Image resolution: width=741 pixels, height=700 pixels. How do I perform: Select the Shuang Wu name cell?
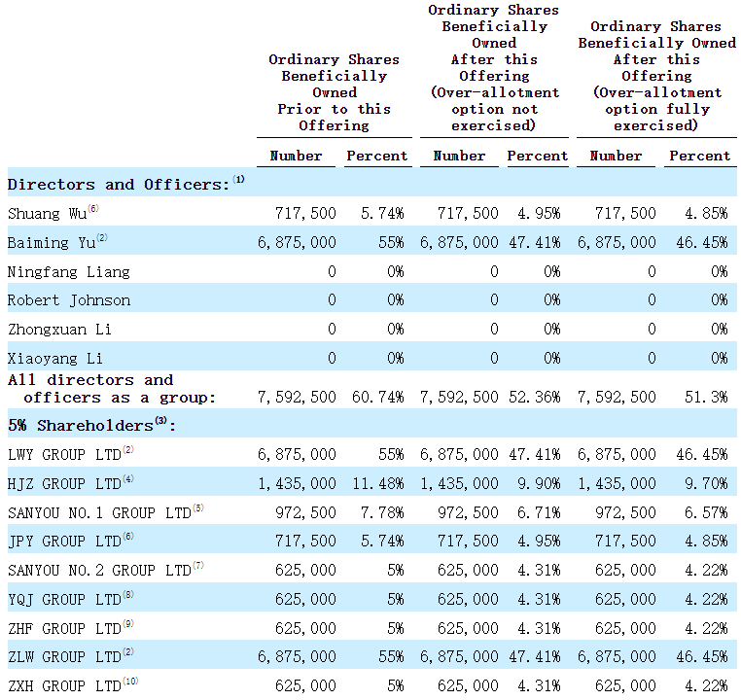click(46, 214)
